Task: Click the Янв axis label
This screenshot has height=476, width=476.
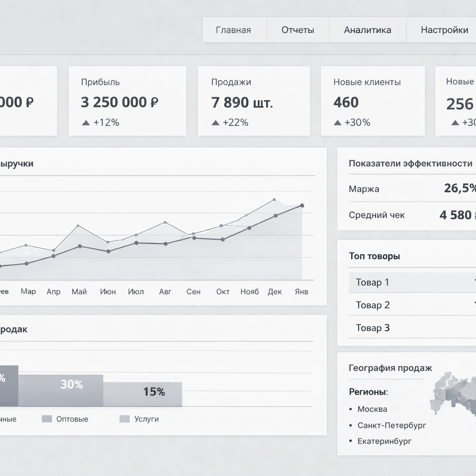Action: 301,292
